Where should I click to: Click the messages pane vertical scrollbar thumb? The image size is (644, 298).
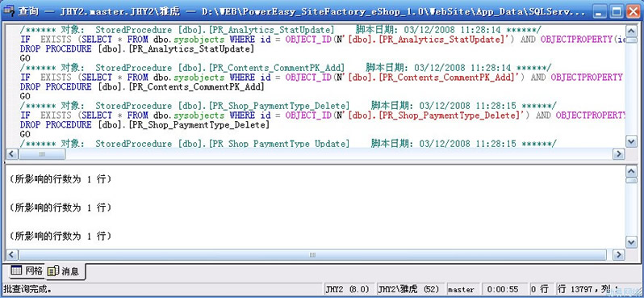pos(631,181)
